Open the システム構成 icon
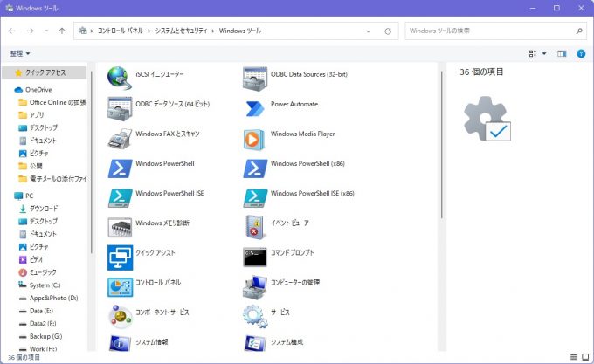The width and height of the screenshot is (594, 364). click(254, 343)
